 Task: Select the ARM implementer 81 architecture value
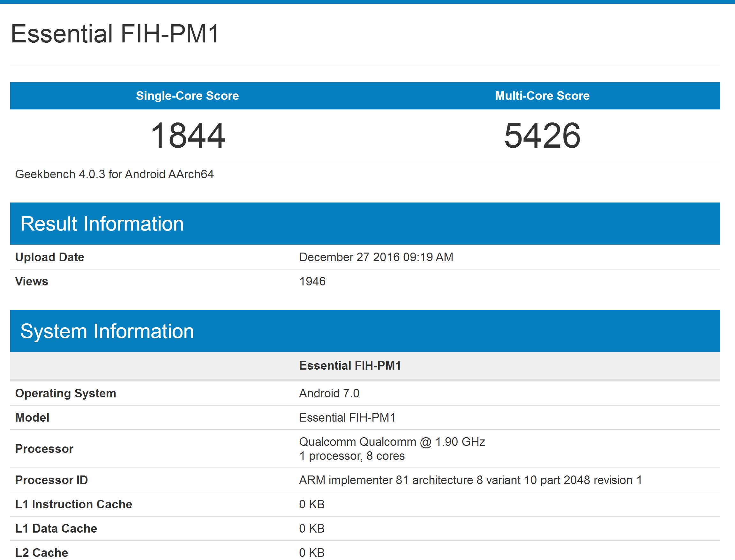coord(470,480)
